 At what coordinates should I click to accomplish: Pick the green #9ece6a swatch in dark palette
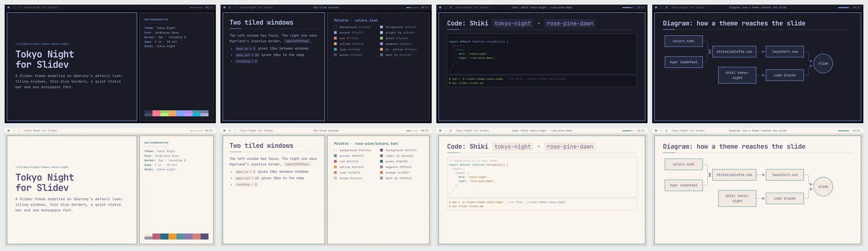pyautogui.click(x=381, y=38)
